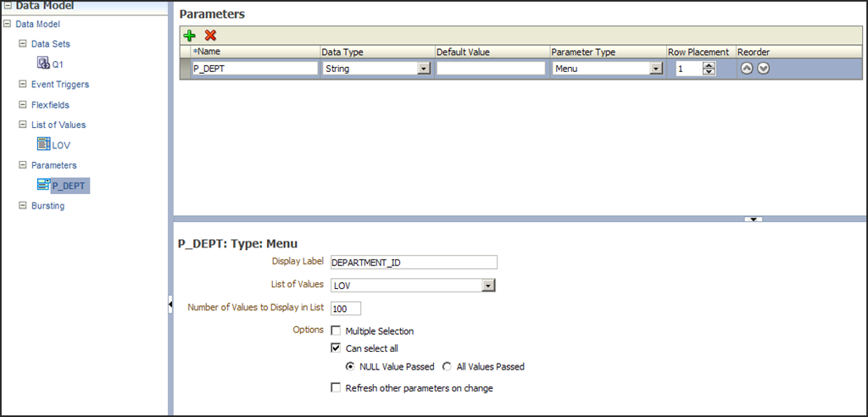Image resolution: width=868 pixels, height=417 pixels.
Task: Select LOV in tree
Action: (61, 146)
